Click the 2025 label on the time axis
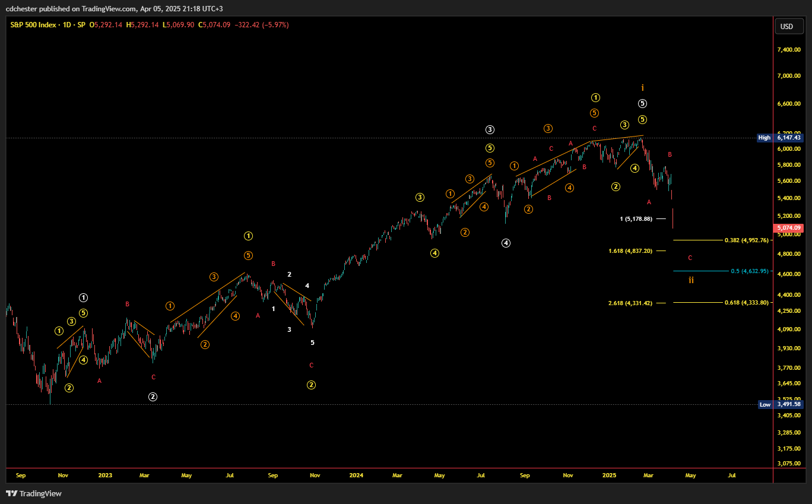Image resolution: width=812 pixels, height=504 pixels. (x=610, y=476)
